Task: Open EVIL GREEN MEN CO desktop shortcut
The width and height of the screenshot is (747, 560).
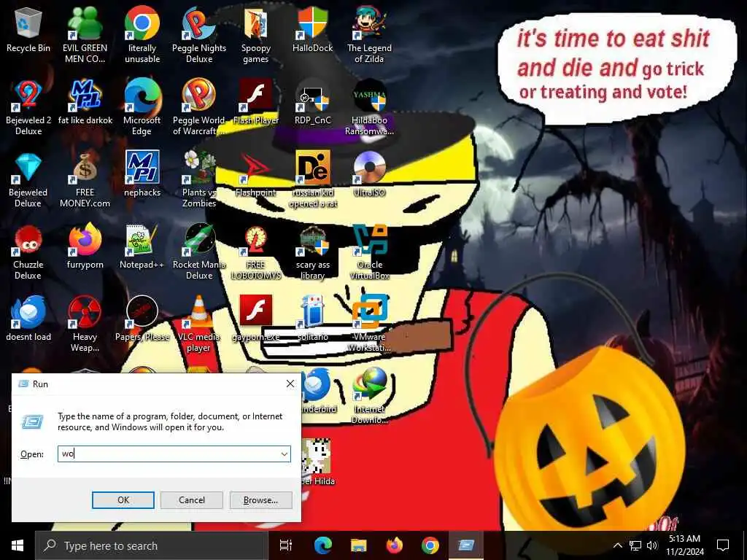Action: click(85, 36)
